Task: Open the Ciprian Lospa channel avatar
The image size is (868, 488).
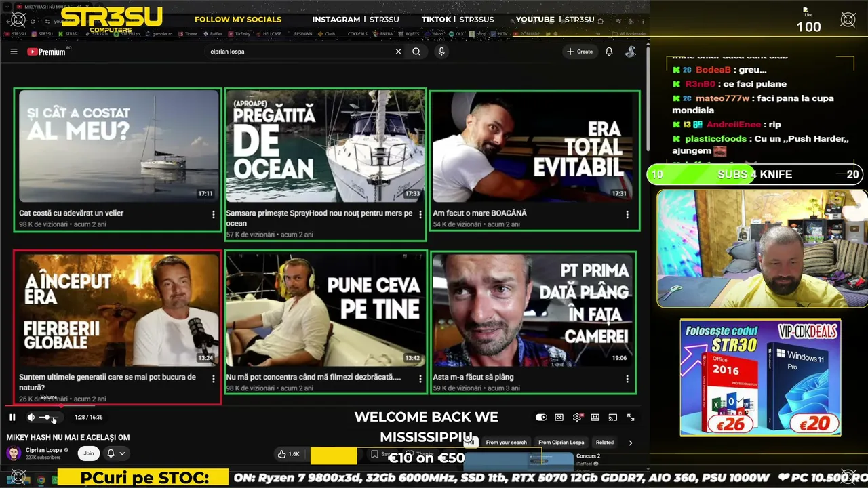Action: coord(14,453)
